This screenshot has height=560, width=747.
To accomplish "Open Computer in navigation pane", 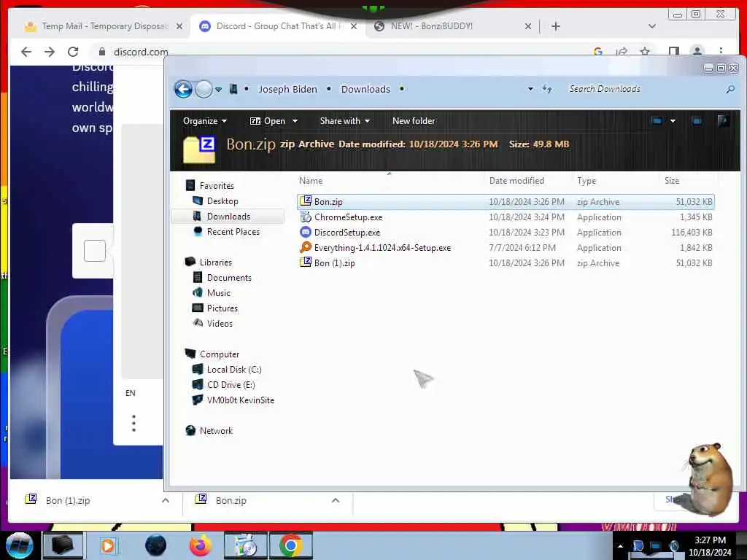I will point(219,354).
